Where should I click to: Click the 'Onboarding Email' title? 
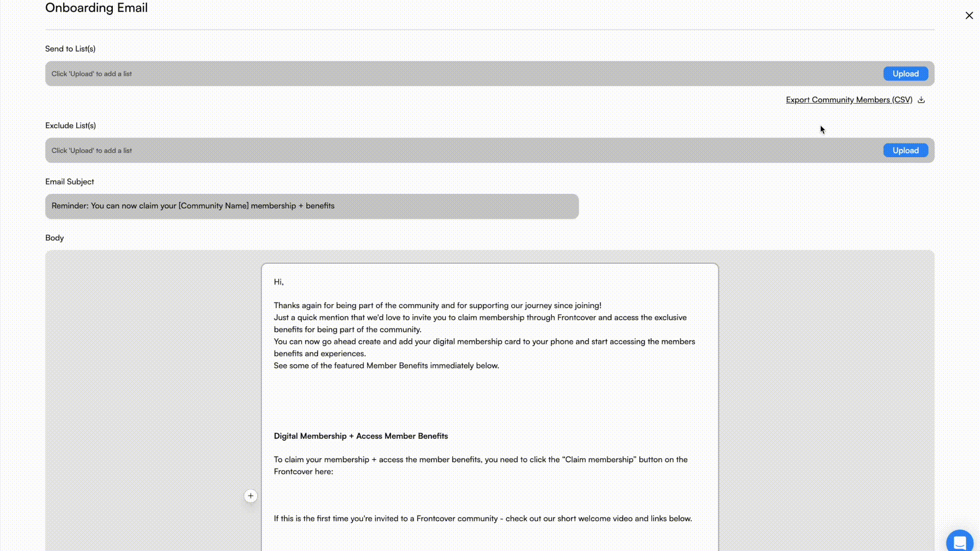[x=96, y=8]
